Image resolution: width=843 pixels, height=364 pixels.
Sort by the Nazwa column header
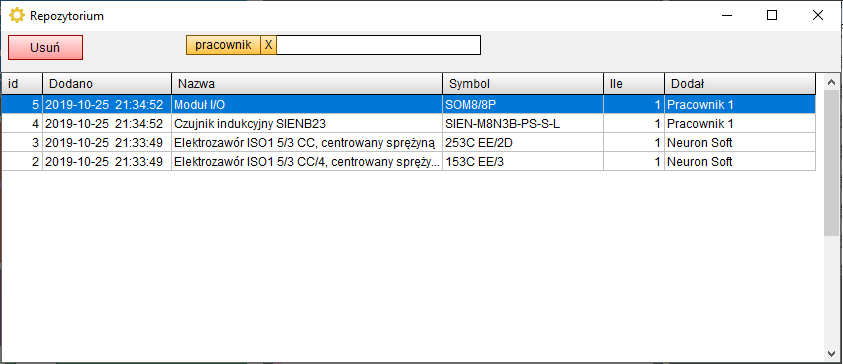click(307, 84)
